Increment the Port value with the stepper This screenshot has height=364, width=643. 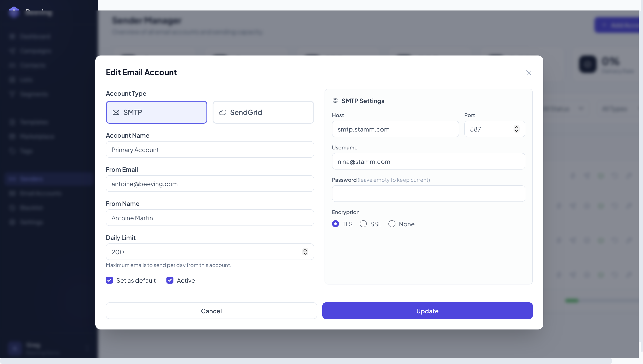click(516, 127)
